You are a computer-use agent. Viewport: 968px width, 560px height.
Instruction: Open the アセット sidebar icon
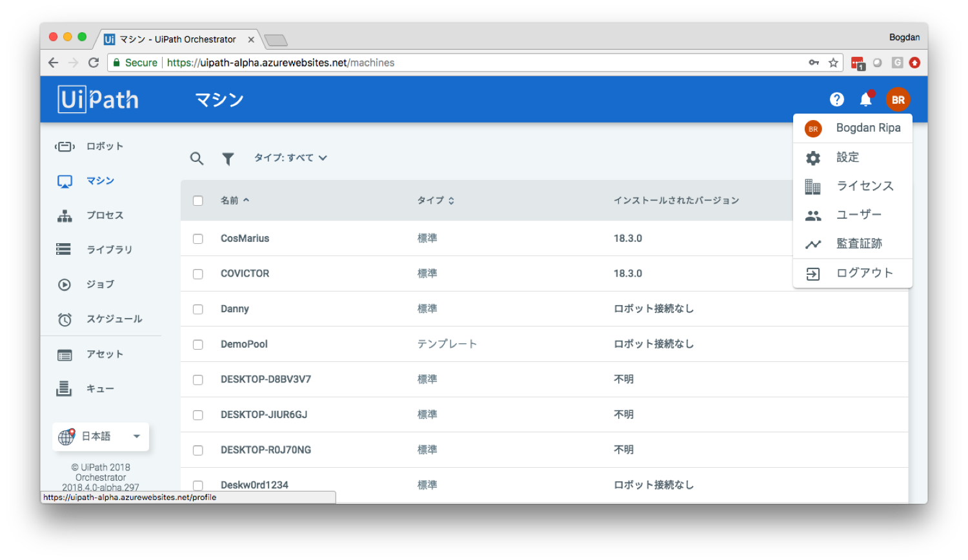click(x=65, y=355)
